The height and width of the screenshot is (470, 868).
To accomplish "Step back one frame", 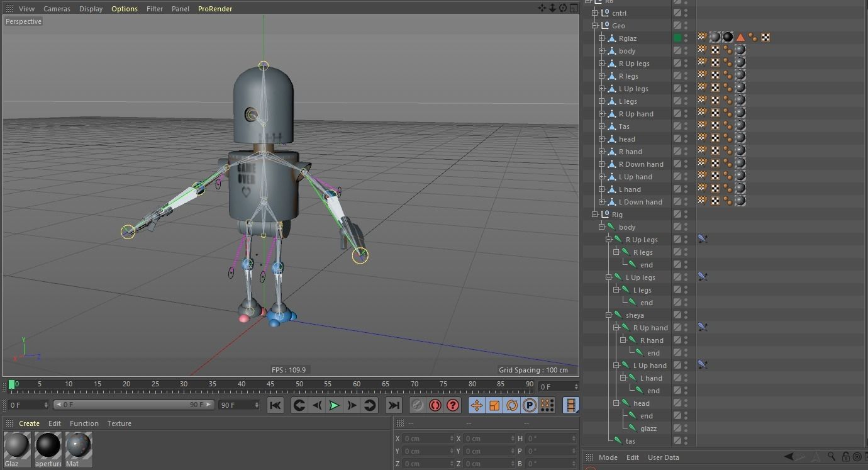I will coord(317,405).
